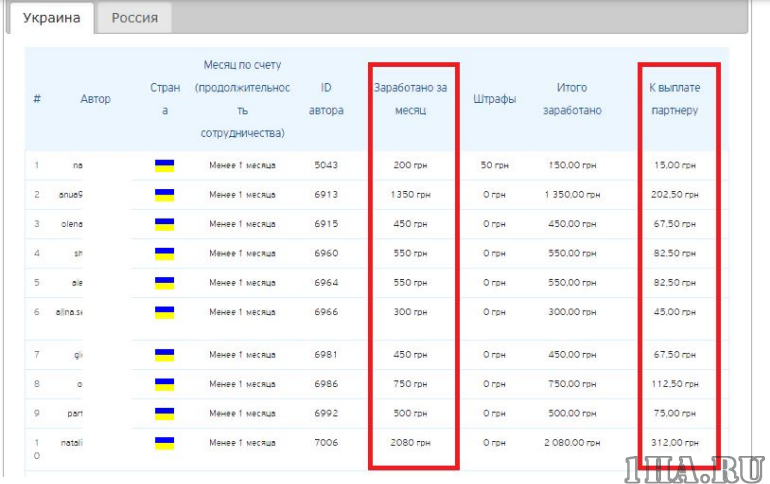The height and width of the screenshot is (484, 770).
Task: Click author name 'natali' in row 10
Action: point(70,441)
